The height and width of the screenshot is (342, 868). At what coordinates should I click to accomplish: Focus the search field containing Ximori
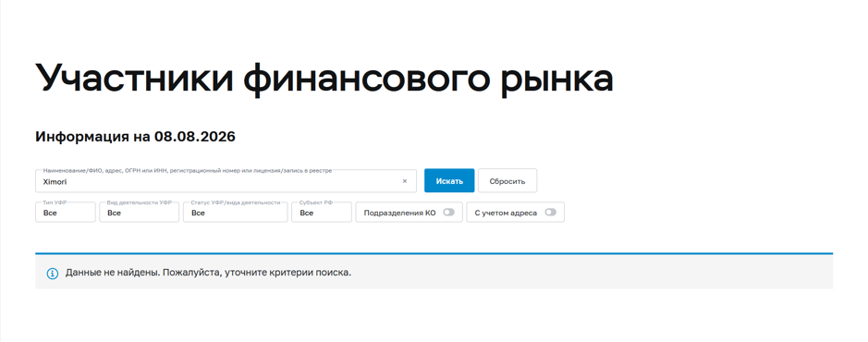226,181
